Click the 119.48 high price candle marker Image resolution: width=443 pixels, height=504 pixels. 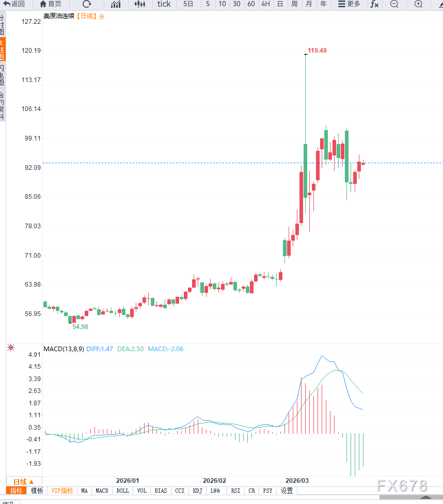pyautogui.click(x=305, y=54)
